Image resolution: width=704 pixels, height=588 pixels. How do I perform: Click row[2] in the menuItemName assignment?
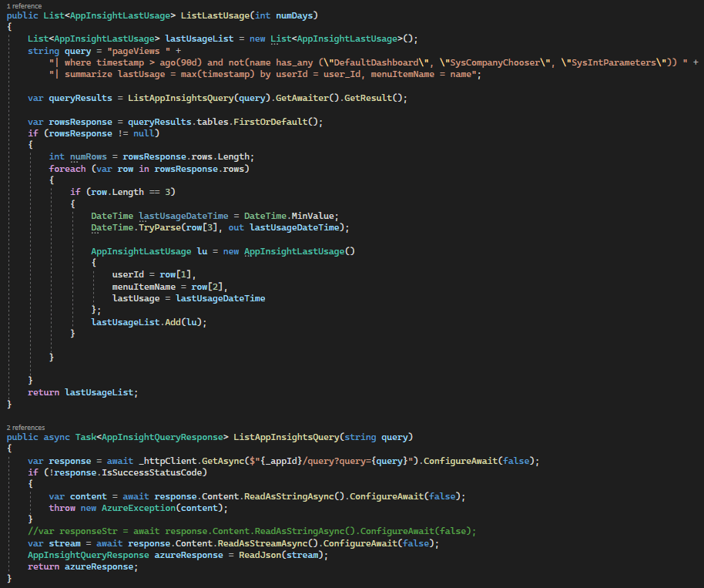[207, 287]
